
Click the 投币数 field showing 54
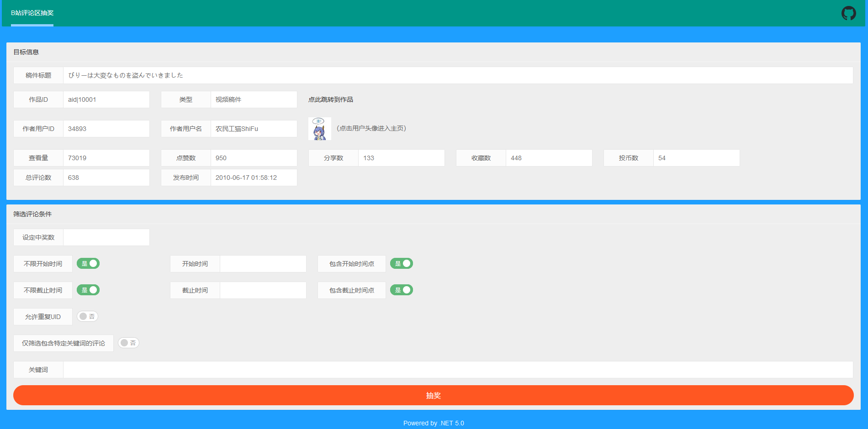pyautogui.click(x=697, y=158)
